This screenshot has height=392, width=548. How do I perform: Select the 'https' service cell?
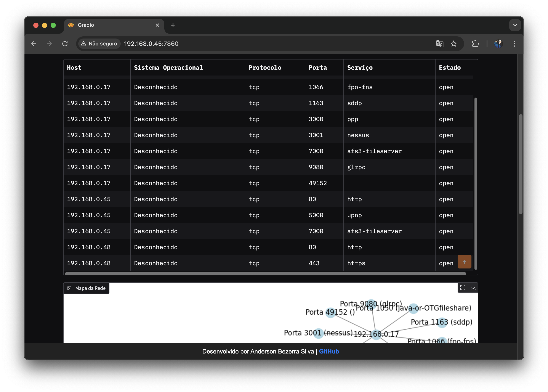pyautogui.click(x=389, y=263)
